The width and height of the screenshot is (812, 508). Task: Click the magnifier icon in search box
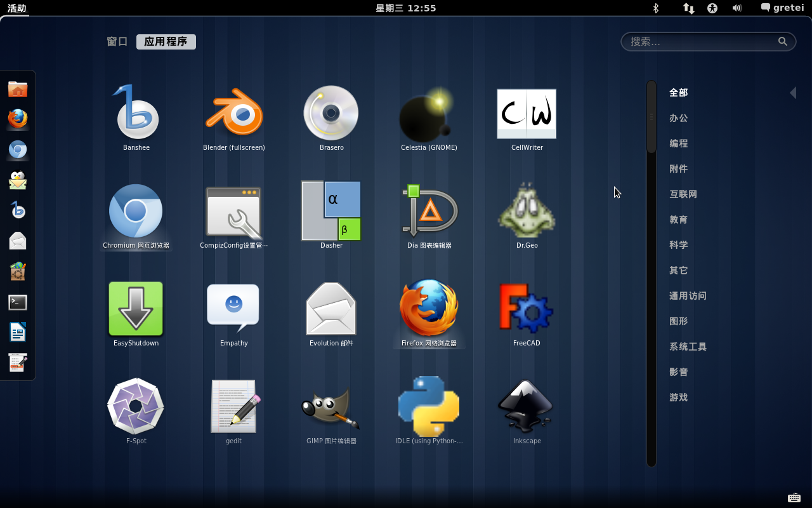[x=783, y=41]
